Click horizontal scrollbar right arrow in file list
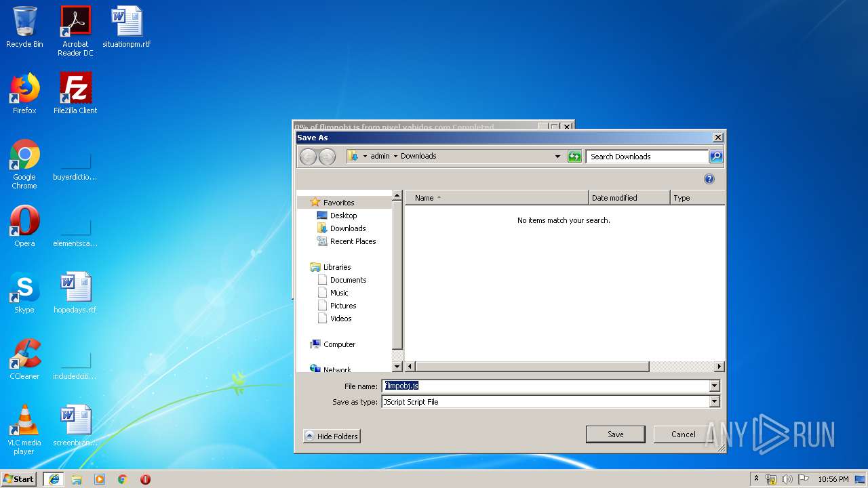The image size is (868, 488). pyautogui.click(x=719, y=367)
